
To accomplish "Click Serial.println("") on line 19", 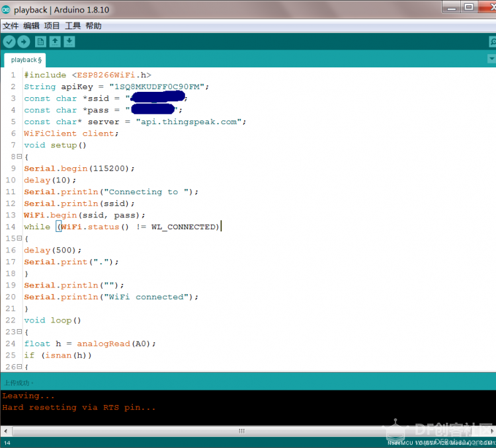I will [73, 285].
